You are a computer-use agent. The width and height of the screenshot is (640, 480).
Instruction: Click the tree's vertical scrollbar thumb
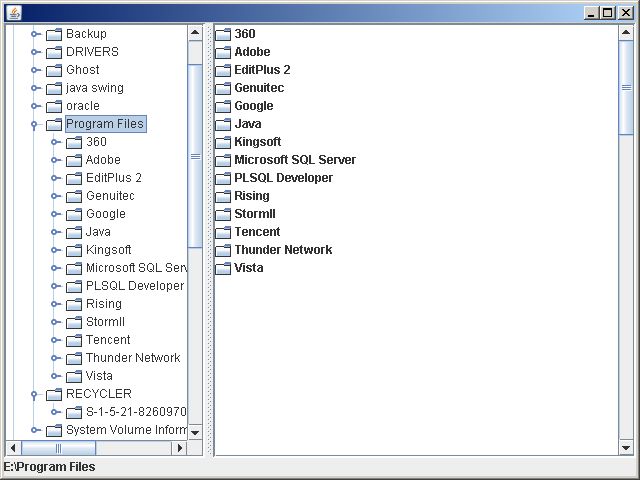click(x=195, y=156)
